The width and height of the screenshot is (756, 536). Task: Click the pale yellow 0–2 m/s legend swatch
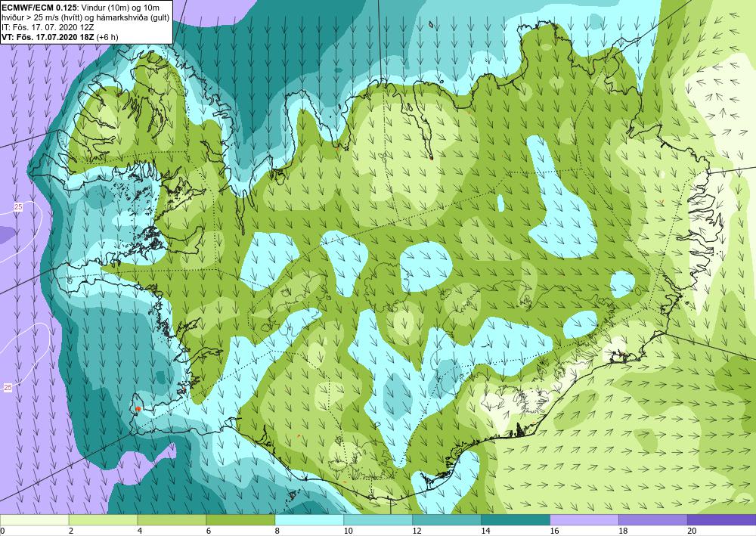click(34, 520)
